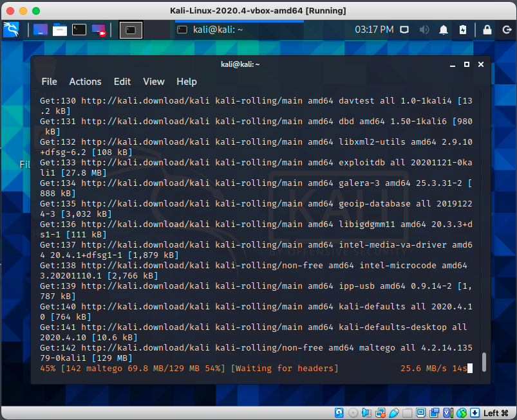
Task: Open the file manager from the panel
Action: coord(60,30)
